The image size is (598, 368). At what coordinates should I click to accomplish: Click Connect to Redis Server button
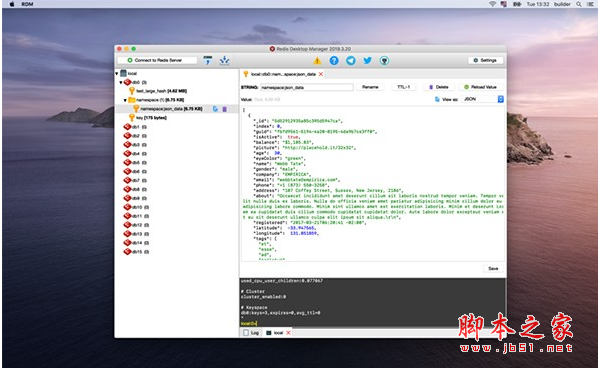click(157, 60)
